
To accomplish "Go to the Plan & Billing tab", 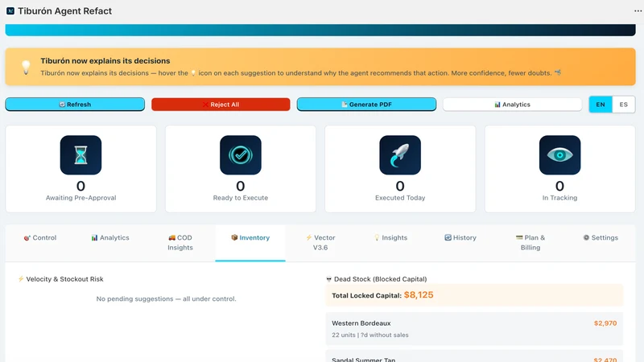I will [530, 243].
